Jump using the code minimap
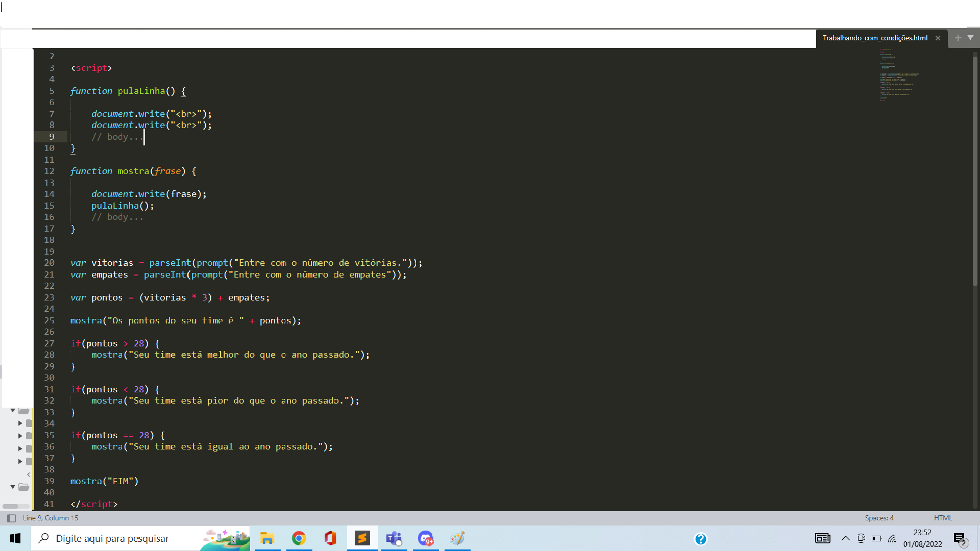The height and width of the screenshot is (551, 980). tap(898, 76)
